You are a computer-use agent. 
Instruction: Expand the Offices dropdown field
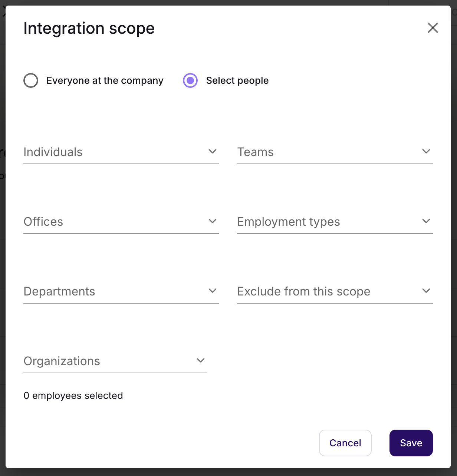point(111,222)
